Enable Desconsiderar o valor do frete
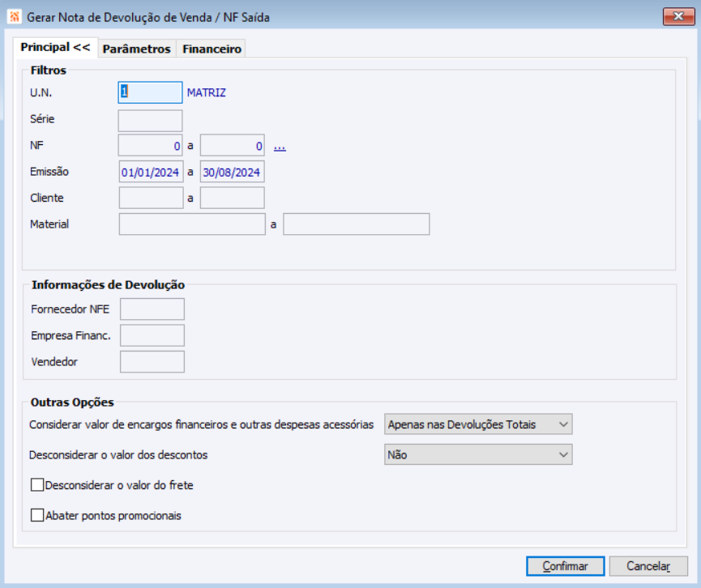Image resolution: width=701 pixels, height=588 pixels. (37, 485)
